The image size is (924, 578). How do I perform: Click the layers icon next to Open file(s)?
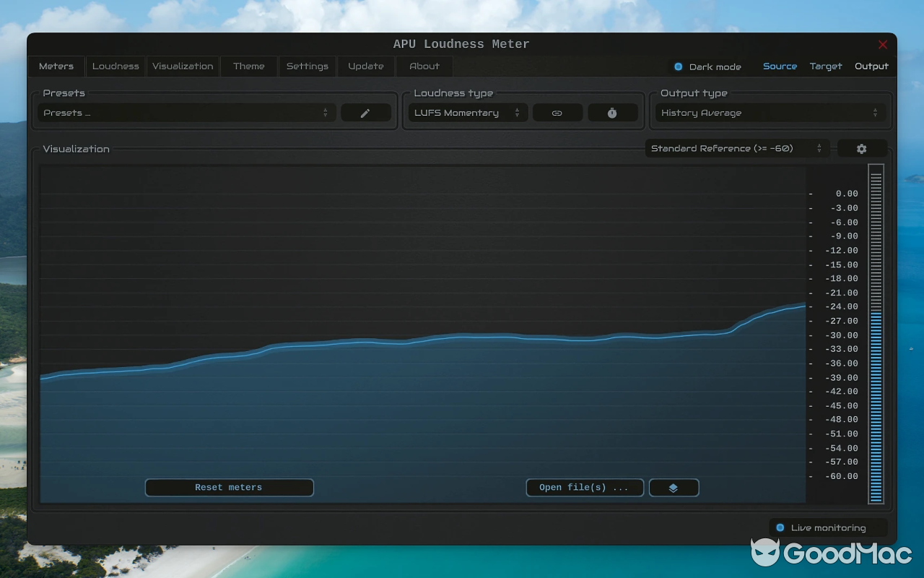674,487
